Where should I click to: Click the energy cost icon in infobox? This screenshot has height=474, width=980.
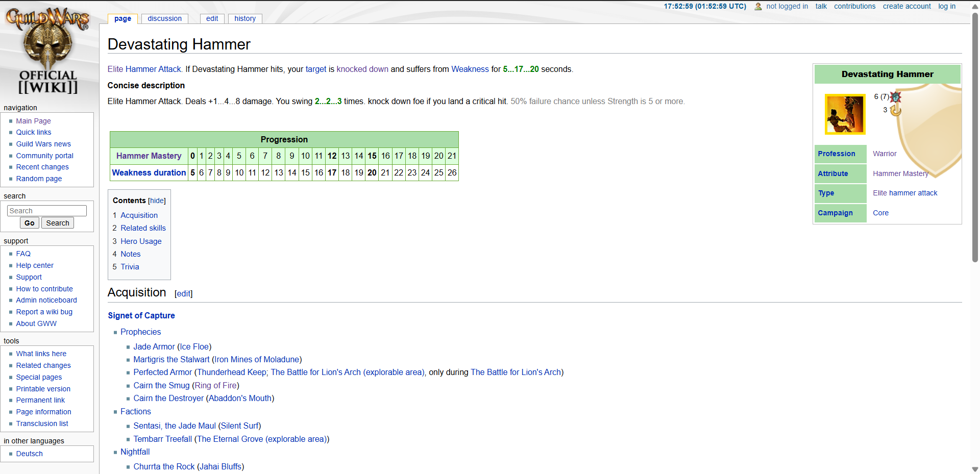(x=896, y=96)
